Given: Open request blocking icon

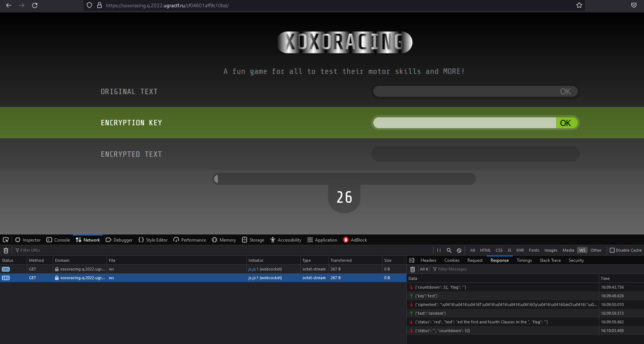Looking at the screenshot, I should coord(459,250).
